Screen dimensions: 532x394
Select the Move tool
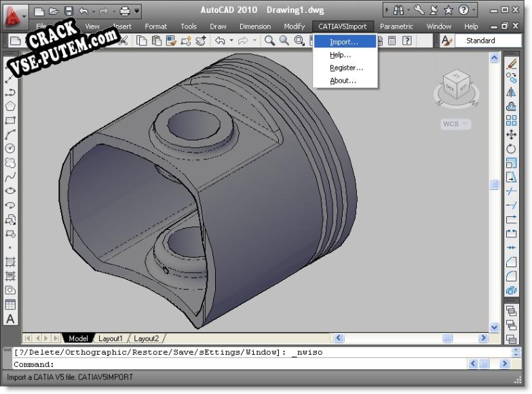point(512,134)
